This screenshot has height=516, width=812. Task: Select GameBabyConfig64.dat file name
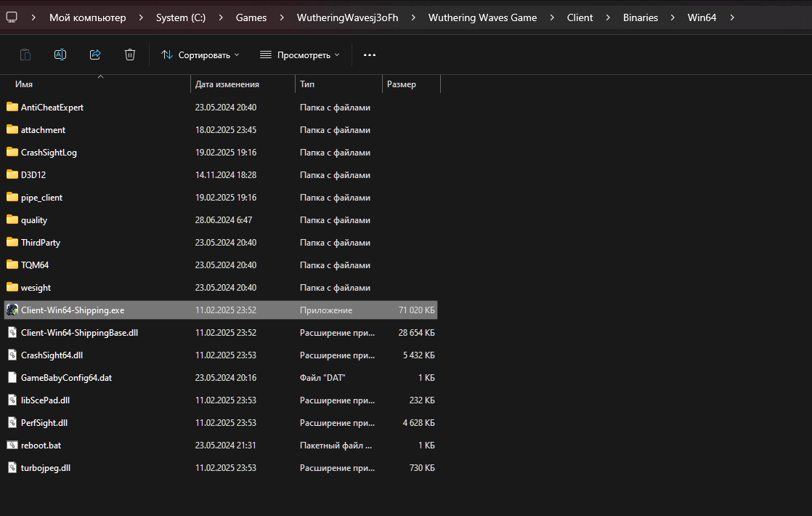[66, 378]
